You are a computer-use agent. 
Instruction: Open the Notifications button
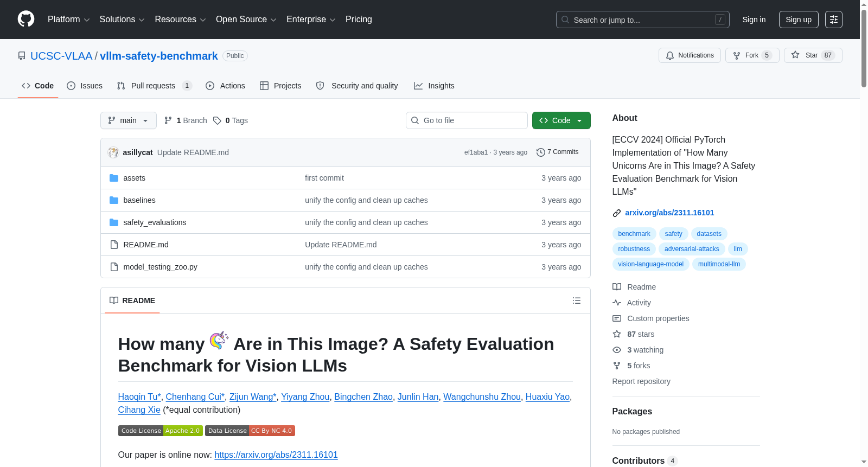tap(690, 55)
